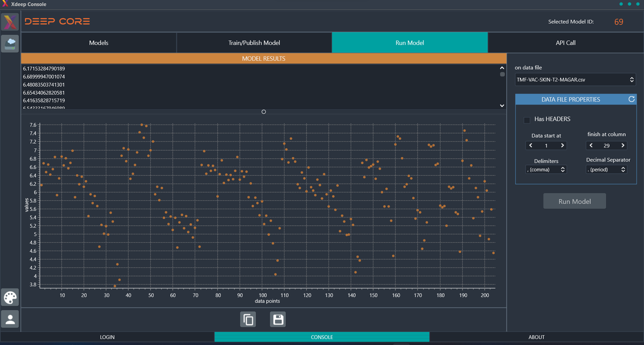Switch to Train/Publish Model tab
The image size is (644, 345).
click(x=254, y=42)
